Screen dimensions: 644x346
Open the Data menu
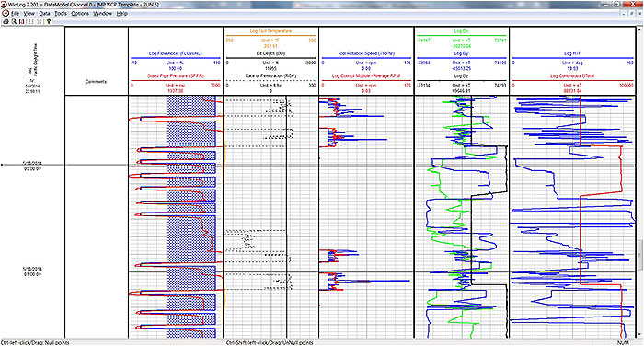[44, 14]
